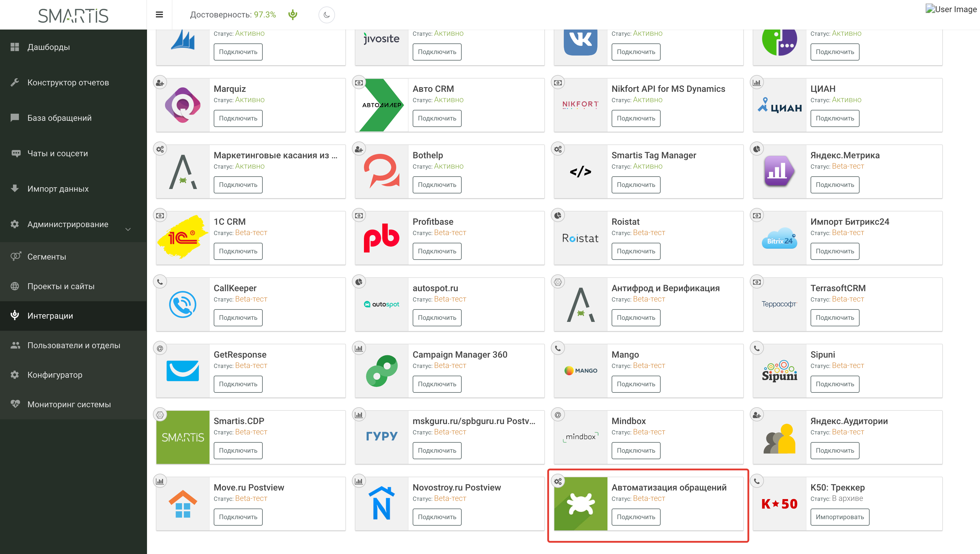Click the Smartis logo in the header
This screenshot has height=554, width=980.
coord(73,15)
